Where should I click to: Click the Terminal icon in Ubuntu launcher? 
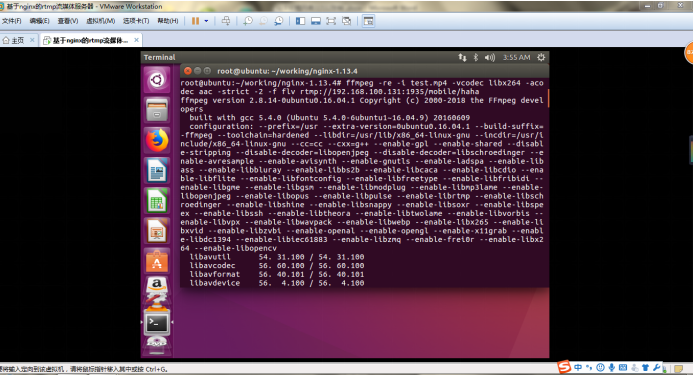pos(157,323)
